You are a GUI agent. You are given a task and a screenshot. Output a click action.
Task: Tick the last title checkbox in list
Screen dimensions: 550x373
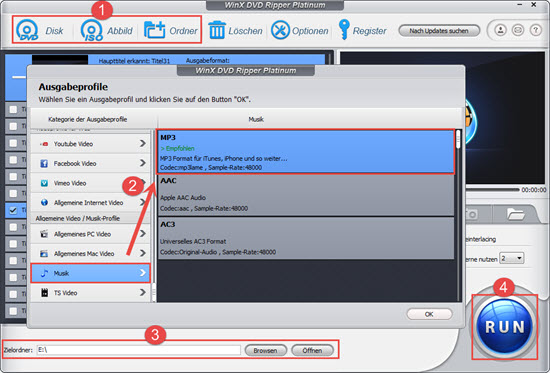point(13,311)
